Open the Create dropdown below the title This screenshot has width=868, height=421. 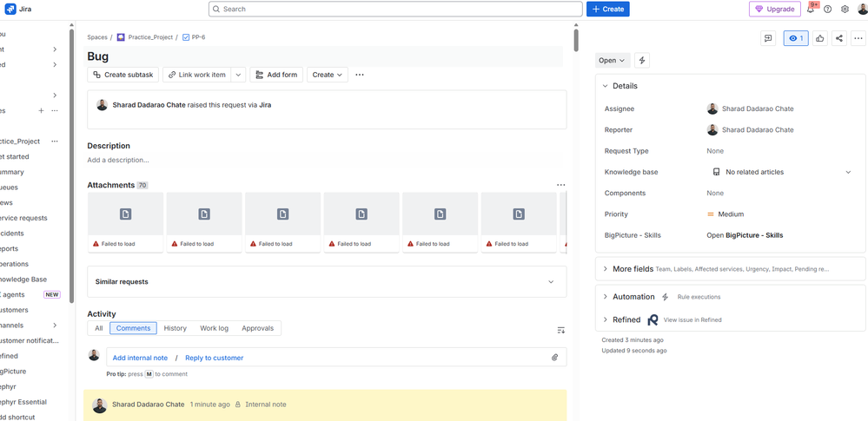328,75
